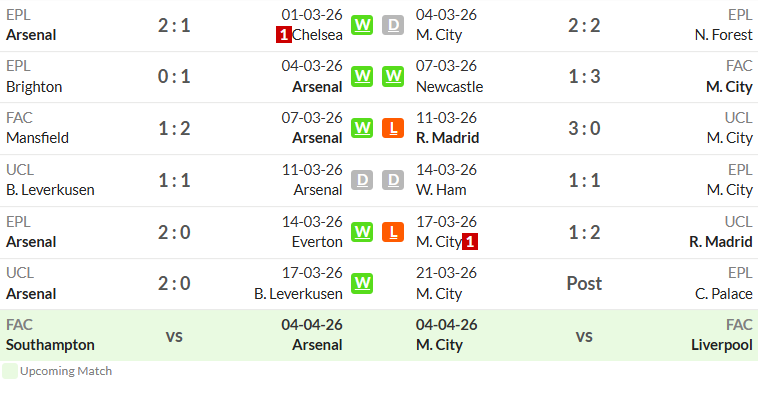Click the red card icon beside M. City

point(470,241)
